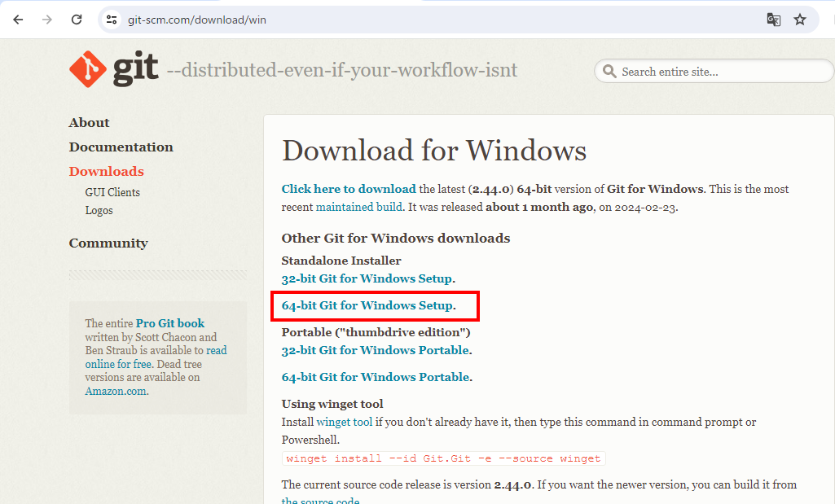
Task: Open the Documentation section
Action: click(121, 147)
